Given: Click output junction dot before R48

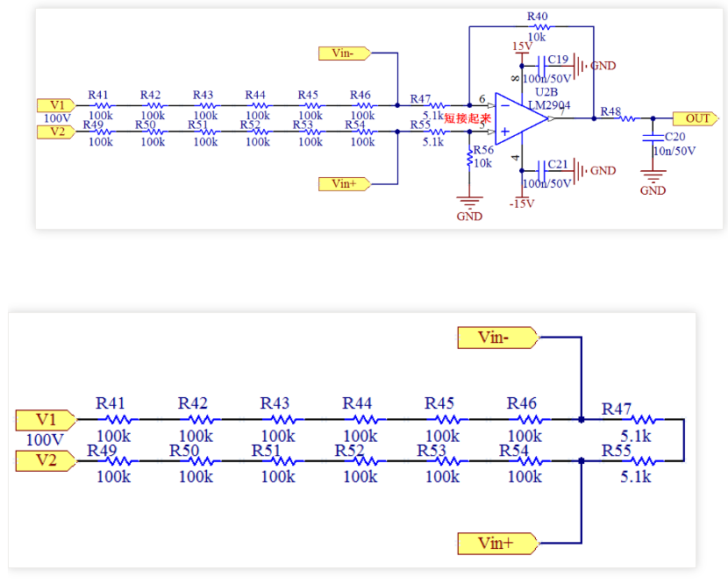Looking at the screenshot, I should point(594,119).
